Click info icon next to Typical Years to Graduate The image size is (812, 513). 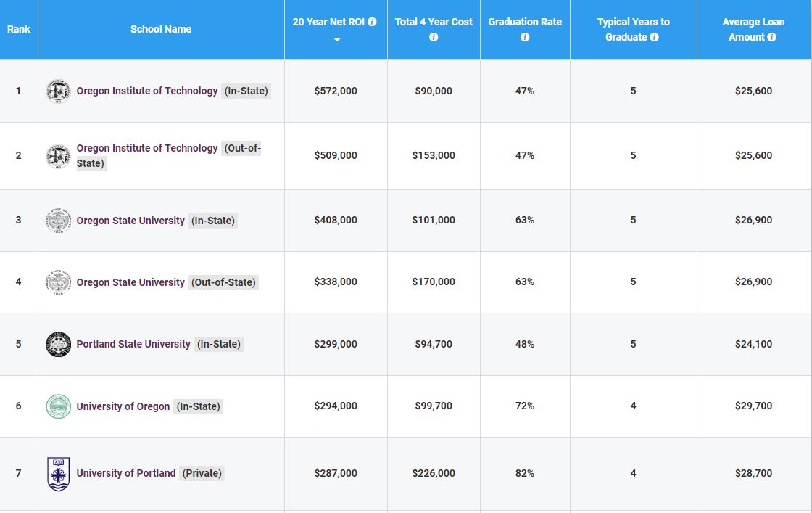655,37
